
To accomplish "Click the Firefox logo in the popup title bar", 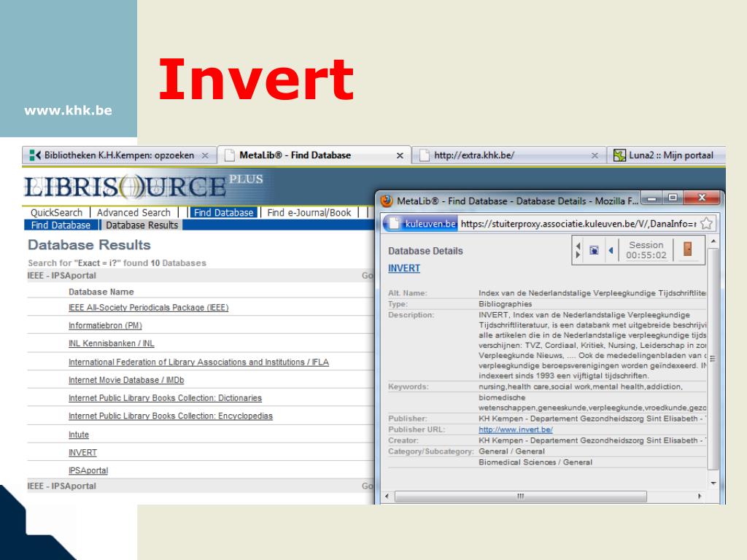I will pos(387,201).
